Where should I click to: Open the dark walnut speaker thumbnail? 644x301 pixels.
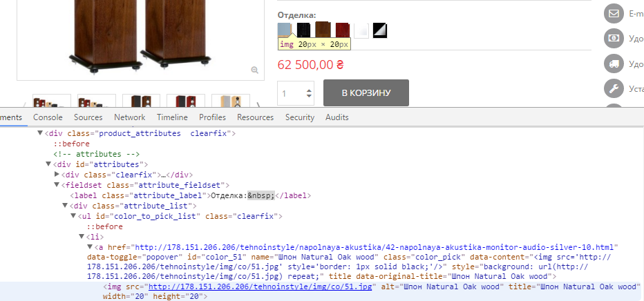141,101
